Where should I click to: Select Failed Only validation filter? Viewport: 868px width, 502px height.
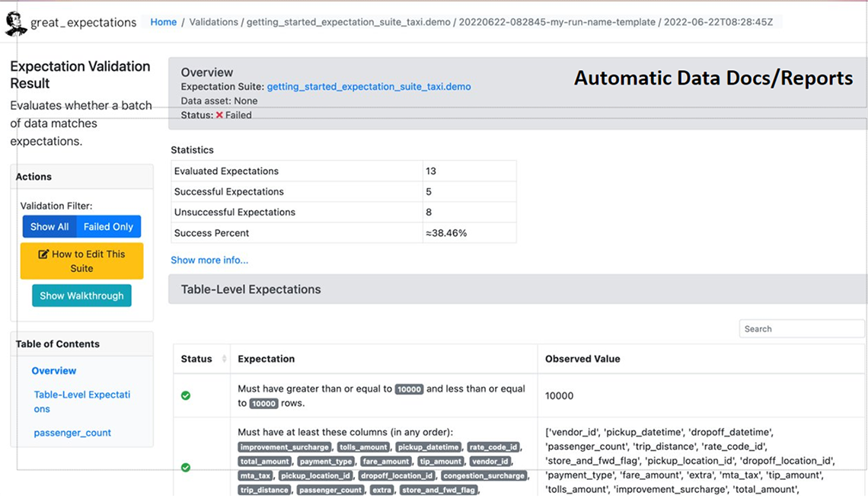108,226
